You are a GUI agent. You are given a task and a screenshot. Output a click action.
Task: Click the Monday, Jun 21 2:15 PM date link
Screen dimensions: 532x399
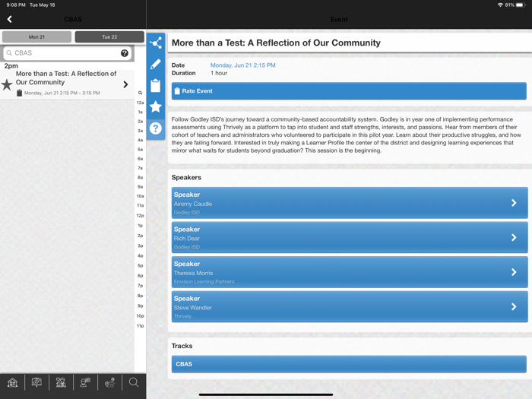click(x=243, y=65)
